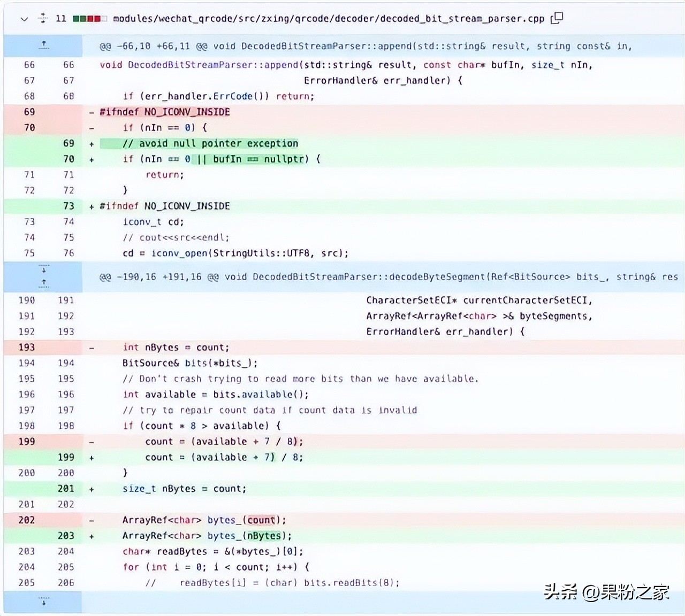
Task: Click the removed line "ArrayRef<char> bytes_(count);"
Action: coord(204,520)
